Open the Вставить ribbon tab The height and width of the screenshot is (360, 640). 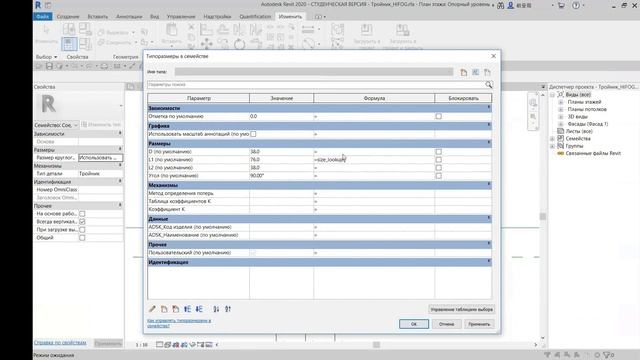tap(98, 17)
